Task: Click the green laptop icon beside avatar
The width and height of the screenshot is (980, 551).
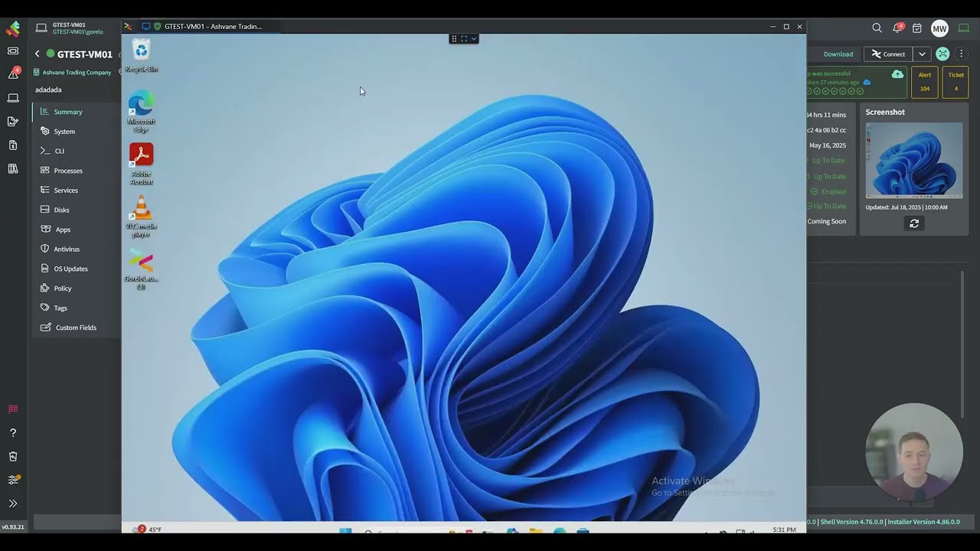Action: pyautogui.click(x=963, y=28)
